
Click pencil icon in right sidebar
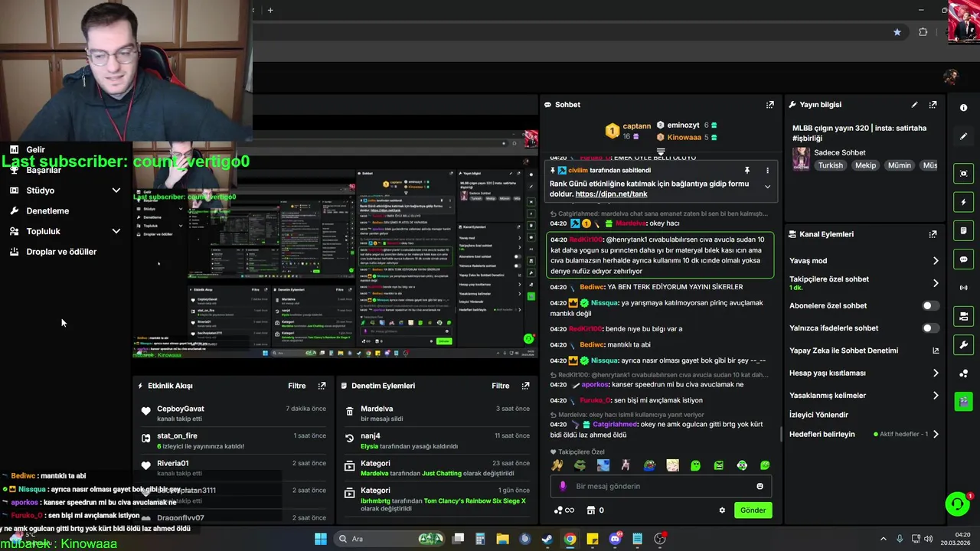point(963,136)
